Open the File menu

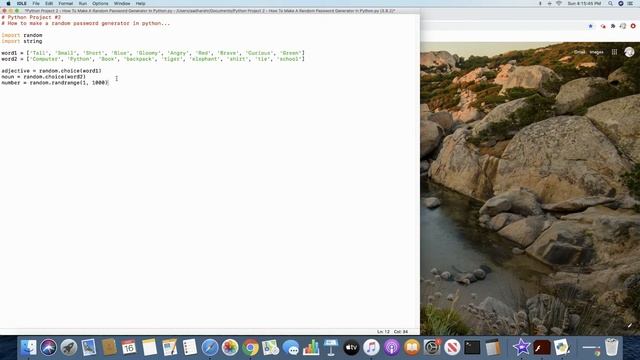(36, 3)
